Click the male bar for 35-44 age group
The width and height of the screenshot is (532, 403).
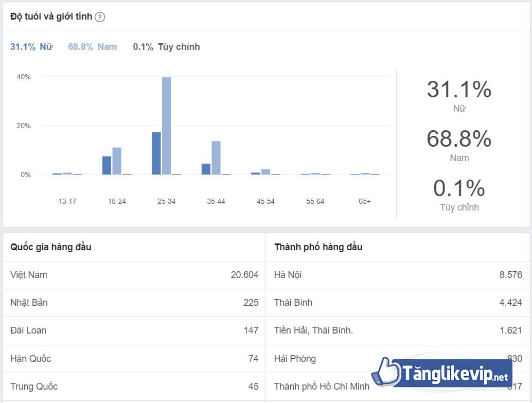click(216, 158)
